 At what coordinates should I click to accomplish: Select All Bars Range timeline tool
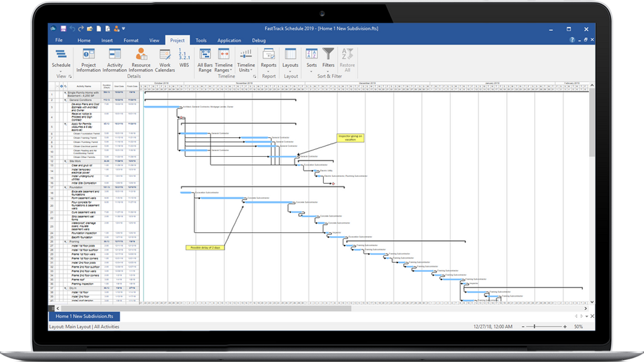coord(205,60)
